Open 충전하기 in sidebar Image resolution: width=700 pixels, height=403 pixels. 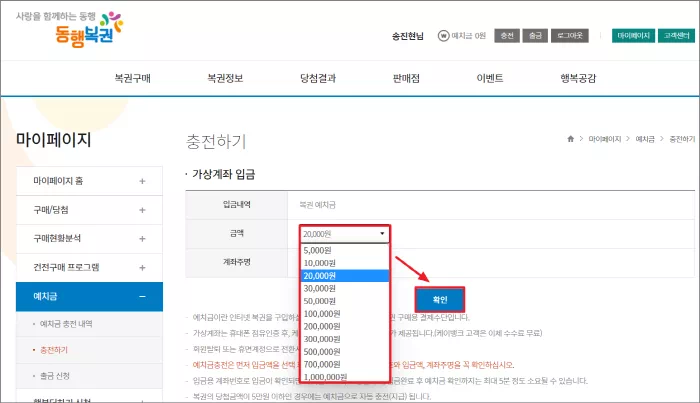pyautogui.click(x=54, y=350)
